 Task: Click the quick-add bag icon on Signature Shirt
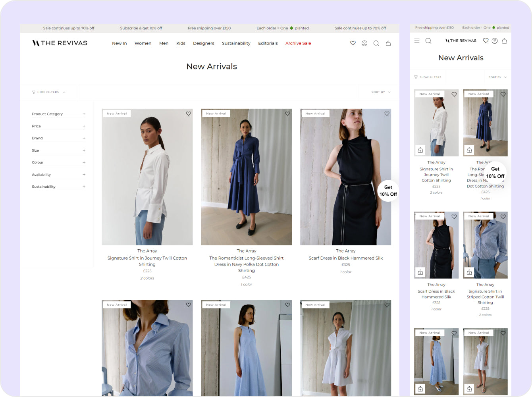[420, 150]
